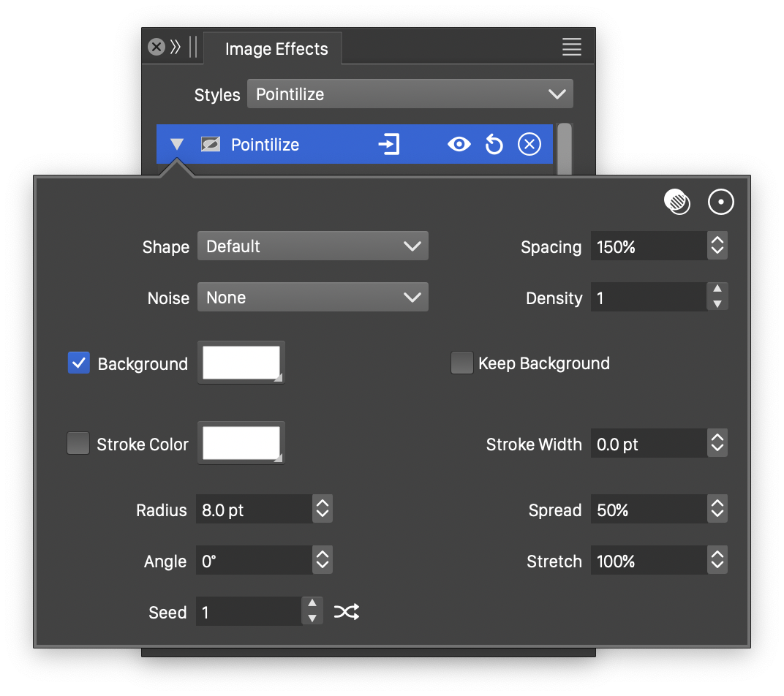Enable the Keep Background checkbox
The image size is (784, 696).
coord(461,363)
